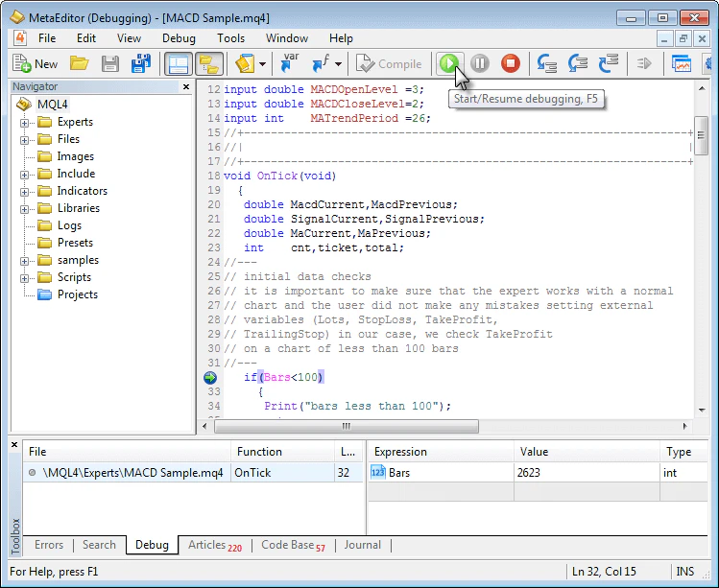Pause the debugging session
The image size is (719, 588).
click(x=480, y=63)
